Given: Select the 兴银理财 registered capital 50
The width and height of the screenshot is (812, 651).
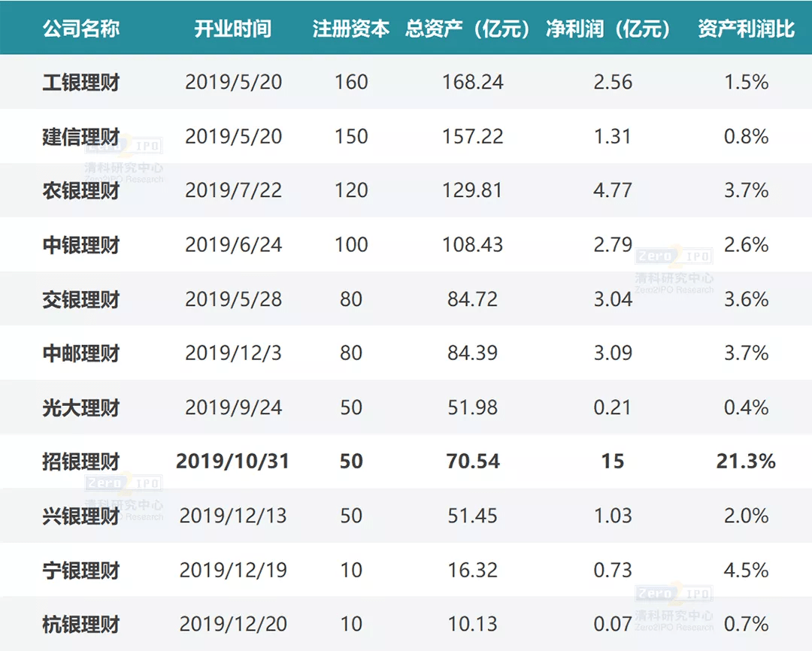Looking at the screenshot, I should (x=350, y=516).
